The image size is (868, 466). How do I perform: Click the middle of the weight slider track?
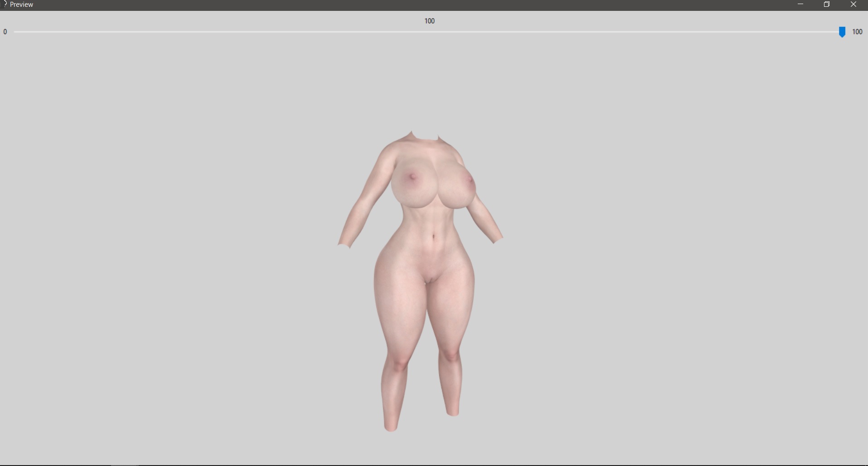point(429,32)
